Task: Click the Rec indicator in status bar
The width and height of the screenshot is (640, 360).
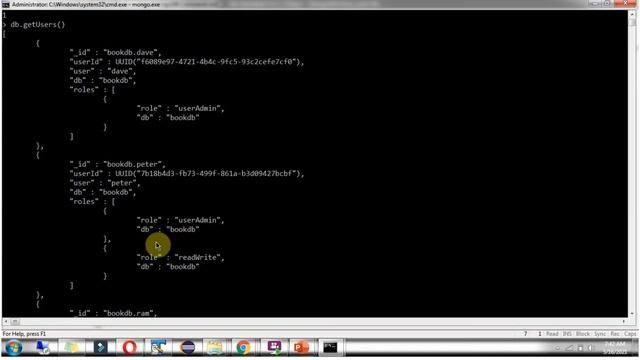Action: point(615,334)
